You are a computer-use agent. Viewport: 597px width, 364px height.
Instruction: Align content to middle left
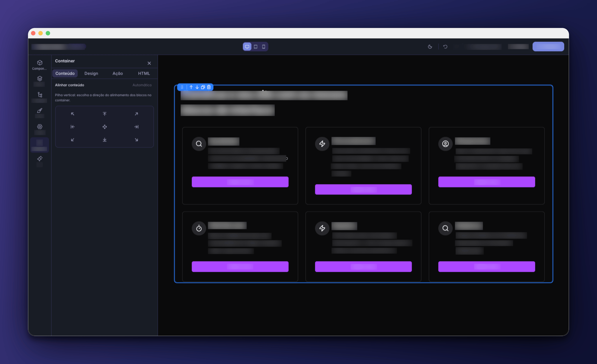point(72,127)
